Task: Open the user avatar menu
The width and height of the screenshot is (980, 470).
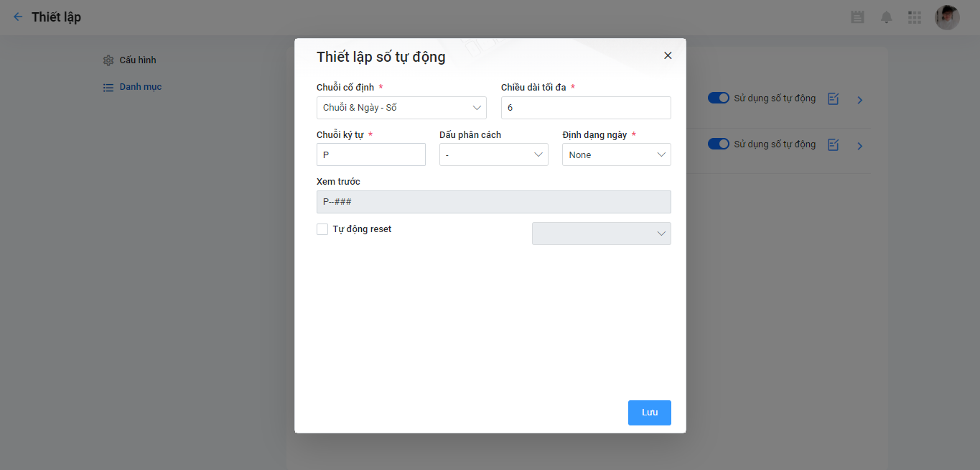Action: [x=947, y=17]
